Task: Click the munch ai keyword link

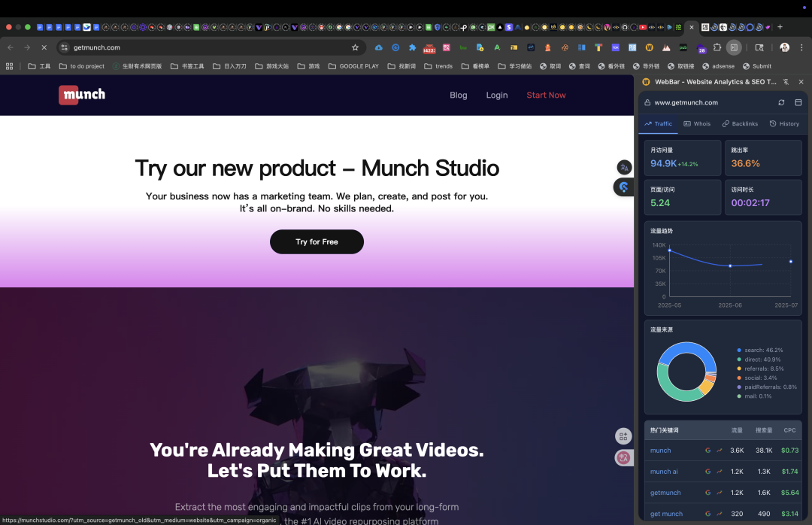Action: [x=664, y=472]
